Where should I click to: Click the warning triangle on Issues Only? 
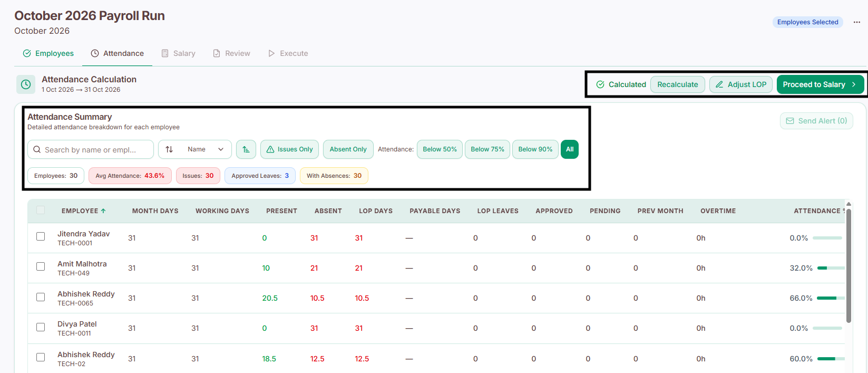270,149
